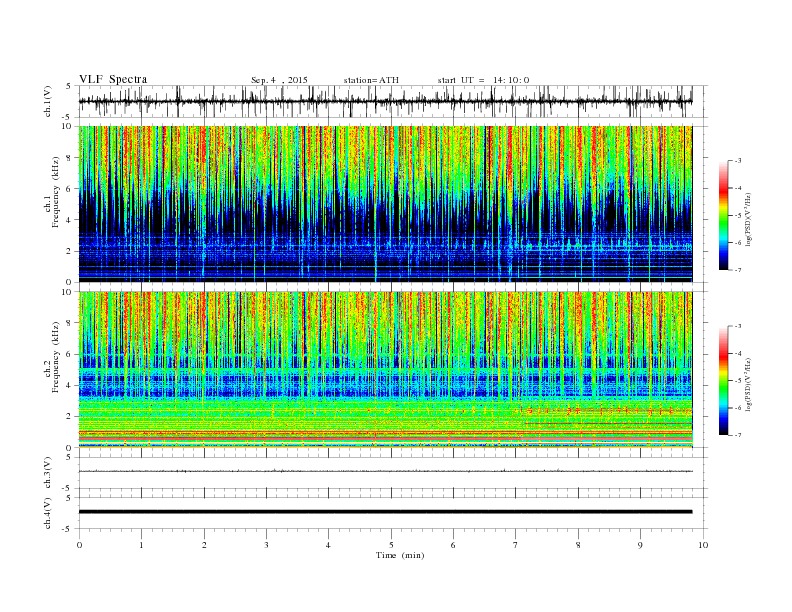Click the "-5" label on ch.2 colorbar
Viewport: 792px width, 612px height.
click(738, 381)
